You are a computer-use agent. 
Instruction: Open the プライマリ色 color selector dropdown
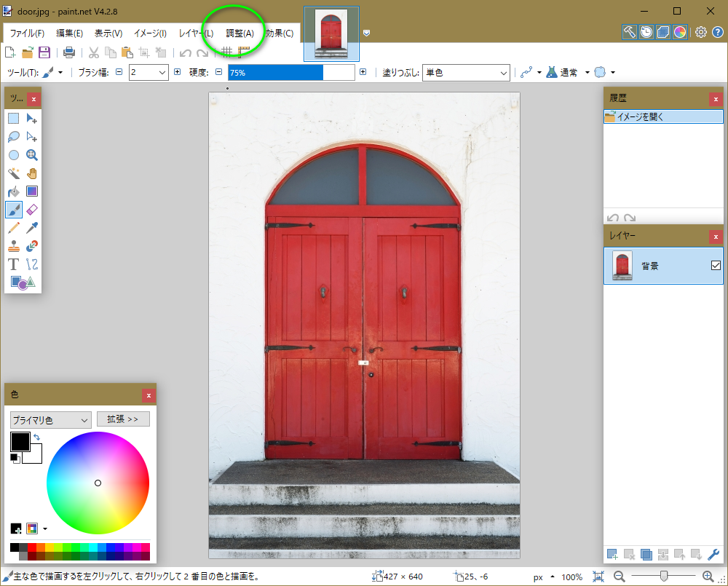(x=50, y=420)
